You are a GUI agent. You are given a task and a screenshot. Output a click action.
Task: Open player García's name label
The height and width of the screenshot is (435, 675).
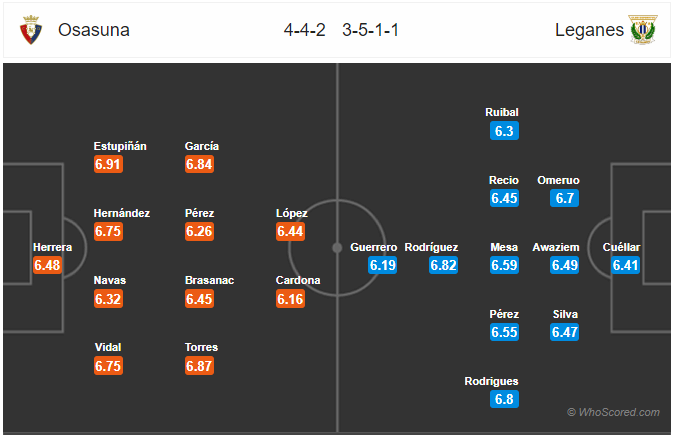click(x=201, y=146)
